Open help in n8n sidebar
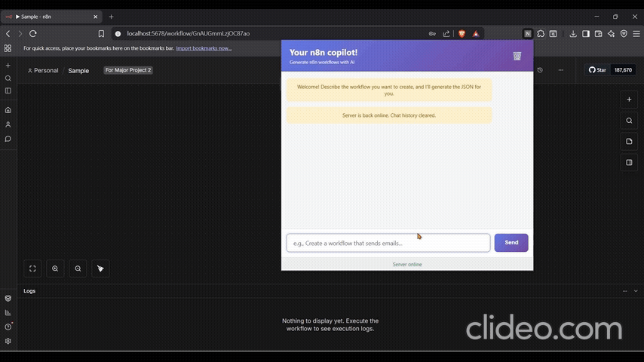 click(x=8, y=327)
